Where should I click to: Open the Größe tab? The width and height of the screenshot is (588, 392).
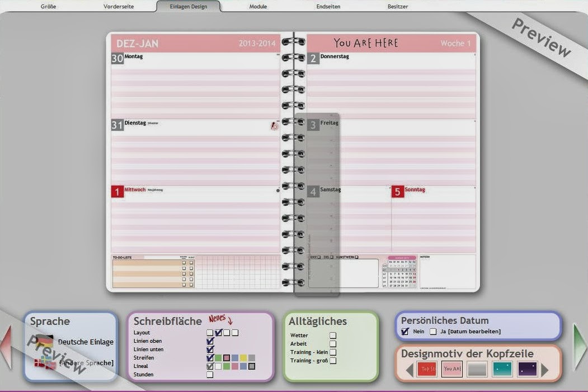pyautogui.click(x=48, y=6)
